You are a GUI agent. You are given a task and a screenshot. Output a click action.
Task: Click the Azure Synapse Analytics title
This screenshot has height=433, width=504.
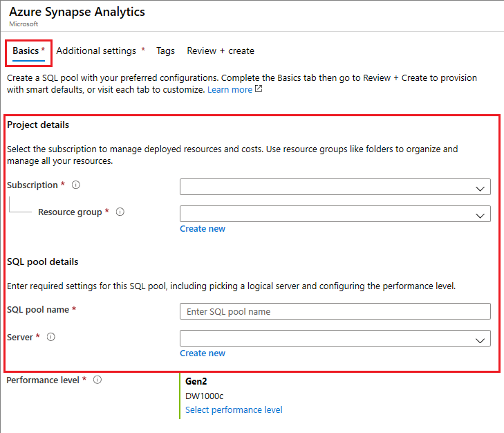click(77, 12)
